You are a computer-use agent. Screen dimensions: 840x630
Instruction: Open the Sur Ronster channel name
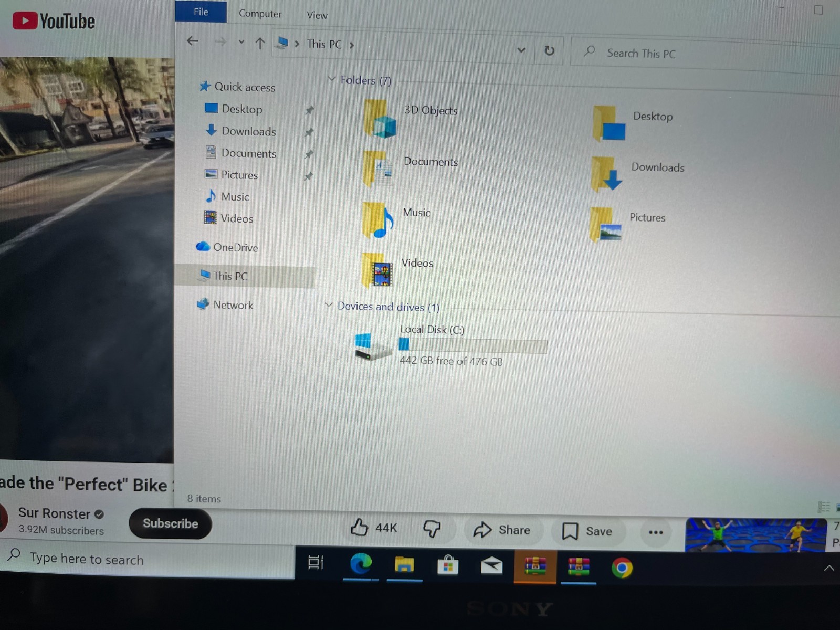[x=55, y=513]
